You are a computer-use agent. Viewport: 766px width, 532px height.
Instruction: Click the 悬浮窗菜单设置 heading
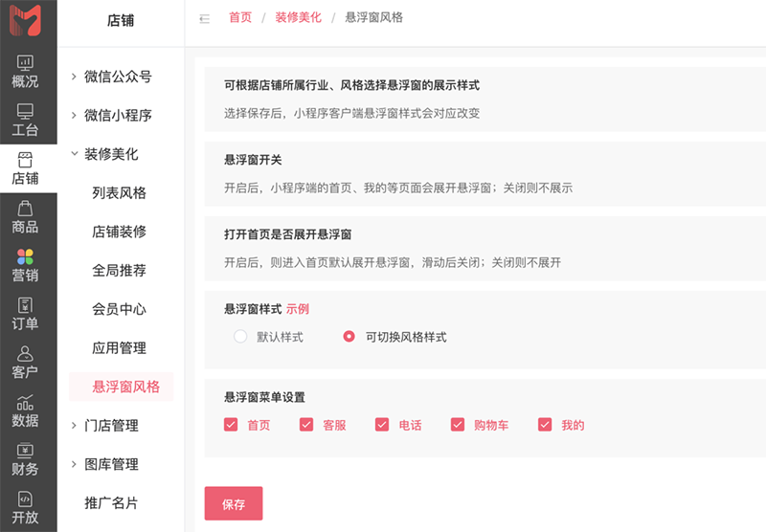click(265, 397)
